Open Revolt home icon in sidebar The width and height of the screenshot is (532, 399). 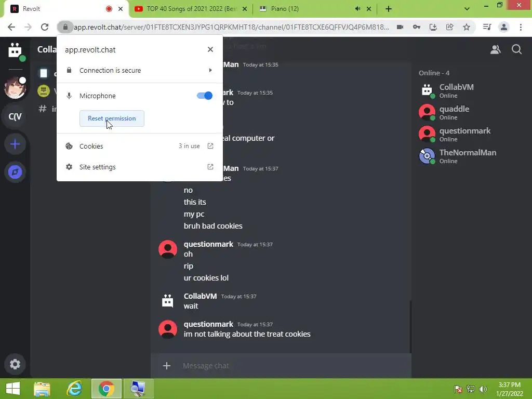pos(15,50)
